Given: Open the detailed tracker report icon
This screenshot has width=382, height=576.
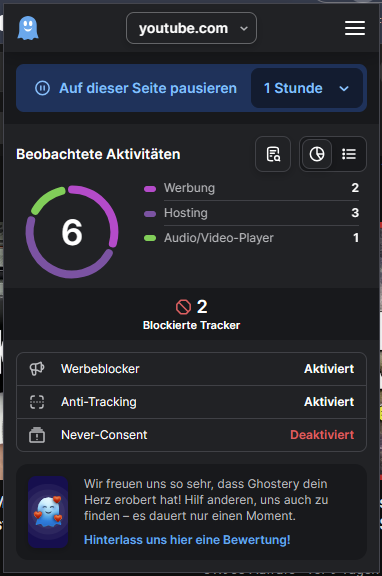Looking at the screenshot, I should click(273, 154).
